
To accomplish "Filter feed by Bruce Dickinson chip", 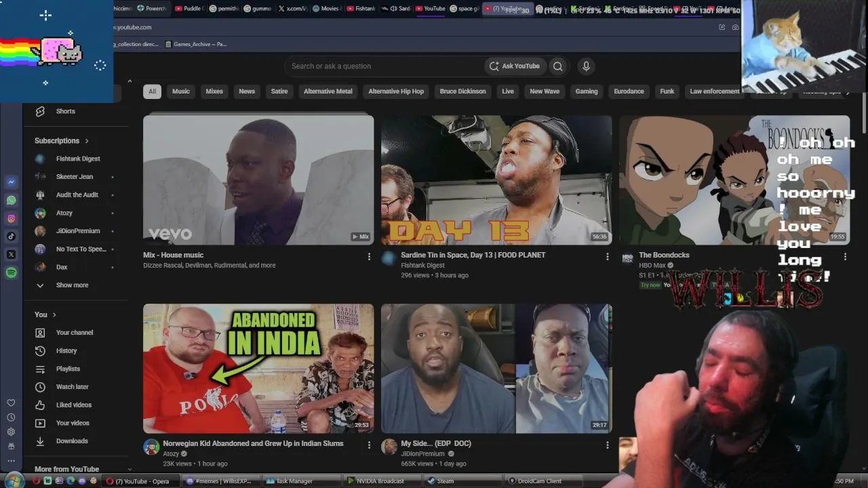I will (x=462, y=91).
